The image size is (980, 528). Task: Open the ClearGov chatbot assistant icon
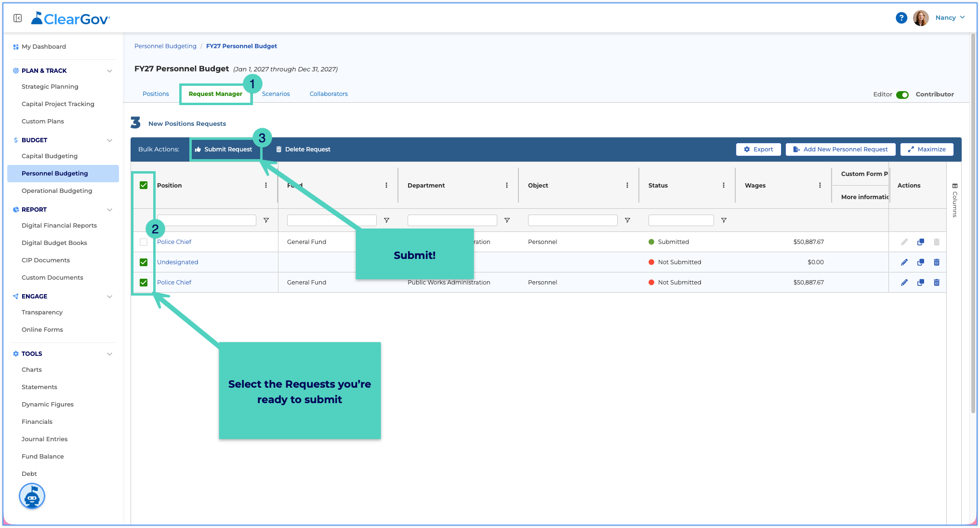pos(32,496)
